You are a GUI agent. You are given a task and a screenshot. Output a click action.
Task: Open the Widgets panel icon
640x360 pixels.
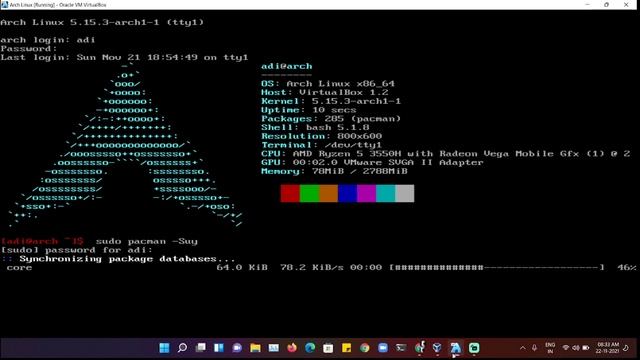219,348
